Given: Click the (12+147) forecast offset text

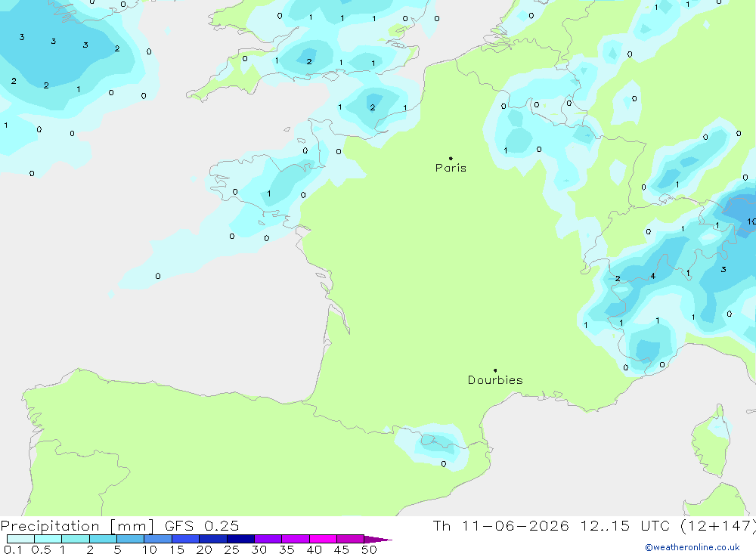Looking at the screenshot, I should (717, 526).
